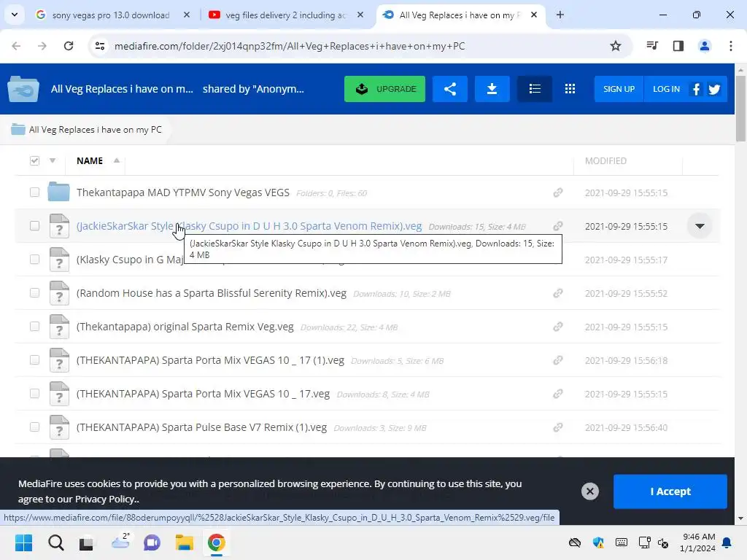Open Chrome side panel

tap(678, 46)
